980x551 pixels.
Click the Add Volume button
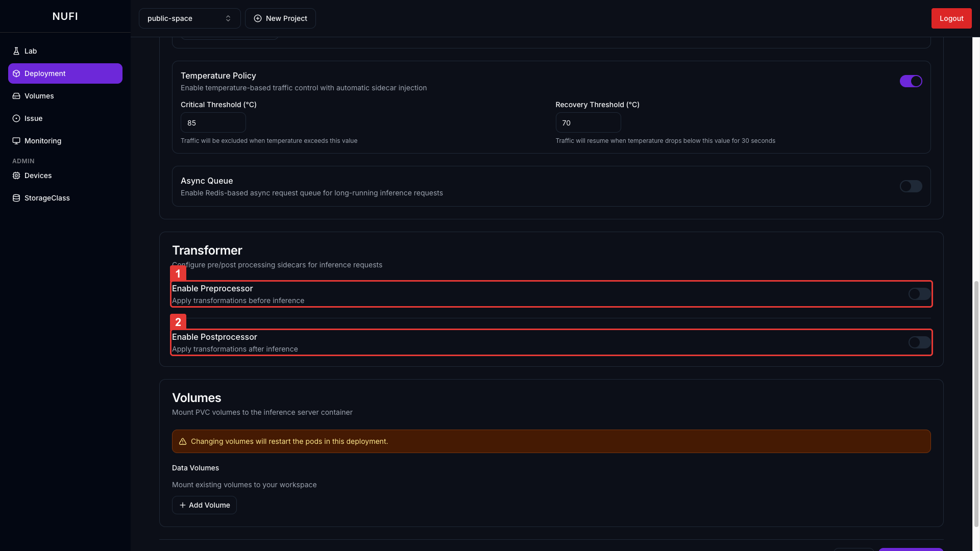(204, 505)
